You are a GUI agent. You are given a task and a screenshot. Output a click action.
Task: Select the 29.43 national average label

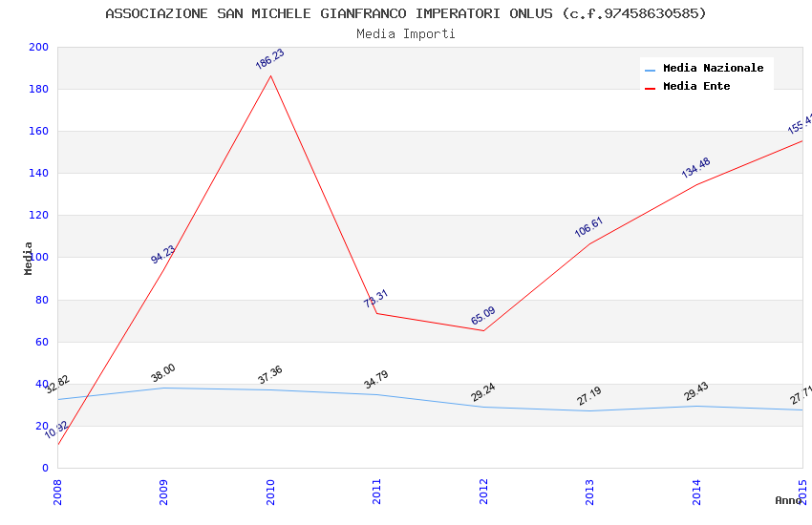pos(695,391)
